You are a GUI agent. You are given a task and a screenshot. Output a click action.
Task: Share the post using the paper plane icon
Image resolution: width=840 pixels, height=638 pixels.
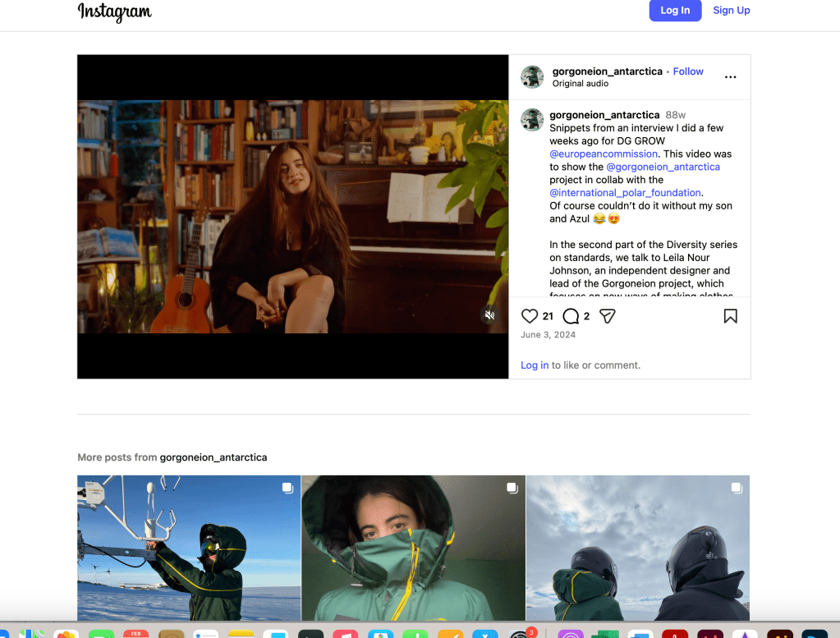pos(607,316)
